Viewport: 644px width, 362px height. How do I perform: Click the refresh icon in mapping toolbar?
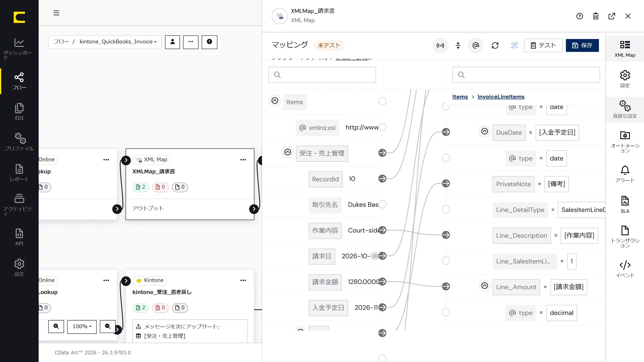(495, 45)
